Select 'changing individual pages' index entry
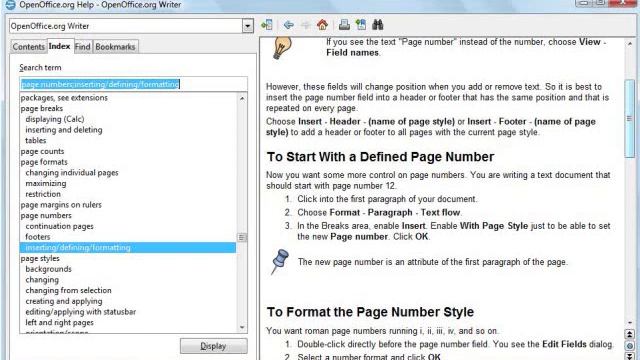This screenshot has width=640, height=360. tap(72, 173)
